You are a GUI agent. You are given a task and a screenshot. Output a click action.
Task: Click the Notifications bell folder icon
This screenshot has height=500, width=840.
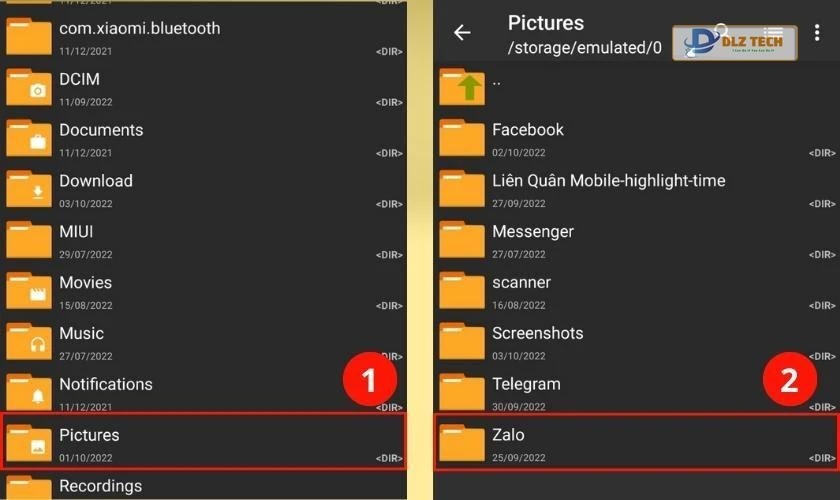click(29, 394)
